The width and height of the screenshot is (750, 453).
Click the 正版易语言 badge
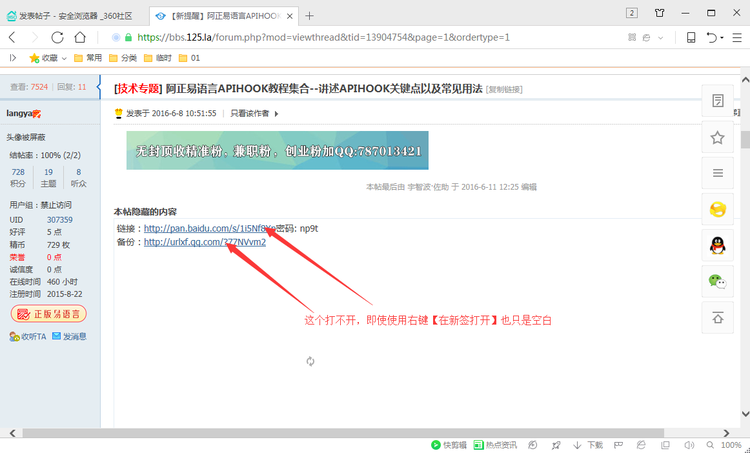coord(49,314)
